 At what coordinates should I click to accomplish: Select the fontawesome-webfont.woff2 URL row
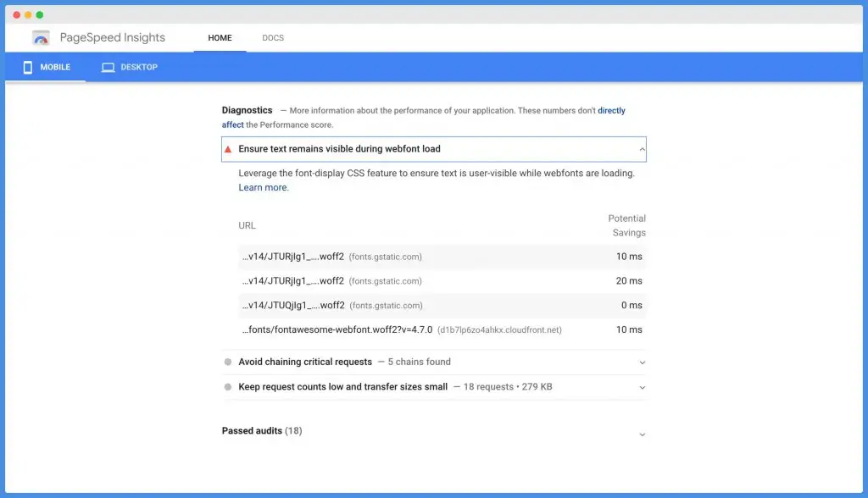pos(337,329)
